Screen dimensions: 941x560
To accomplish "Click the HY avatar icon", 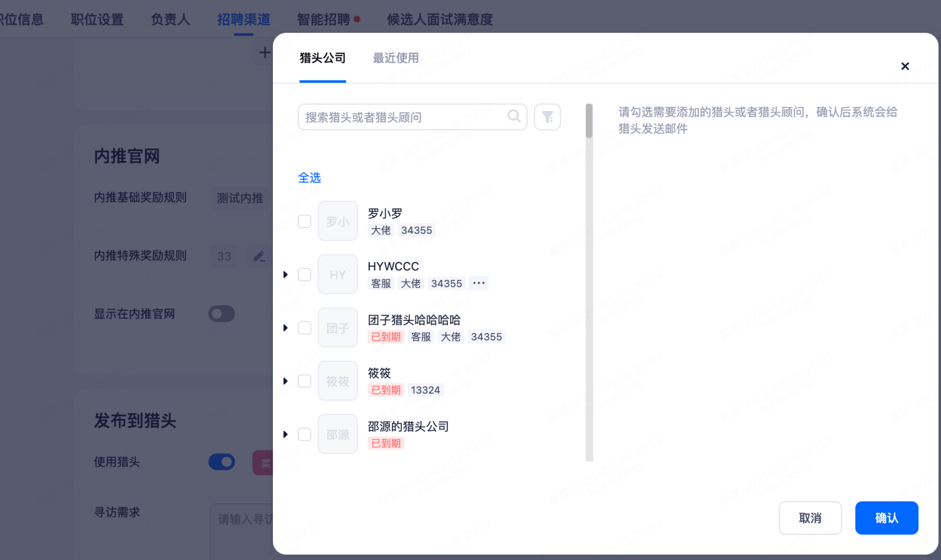I will click(338, 275).
